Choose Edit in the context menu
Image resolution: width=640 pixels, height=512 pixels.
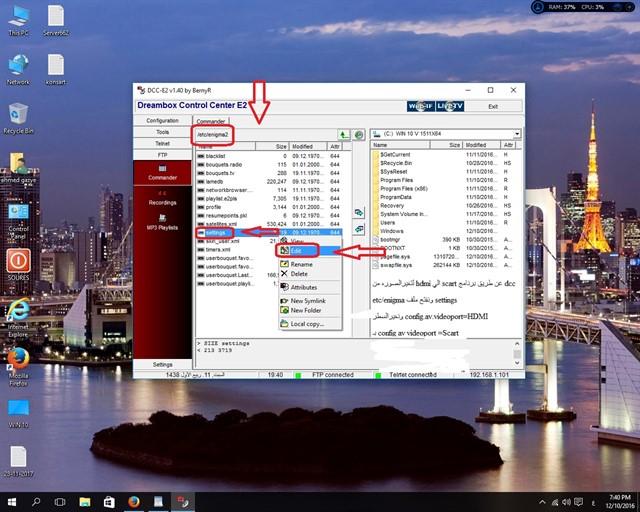click(x=310, y=251)
